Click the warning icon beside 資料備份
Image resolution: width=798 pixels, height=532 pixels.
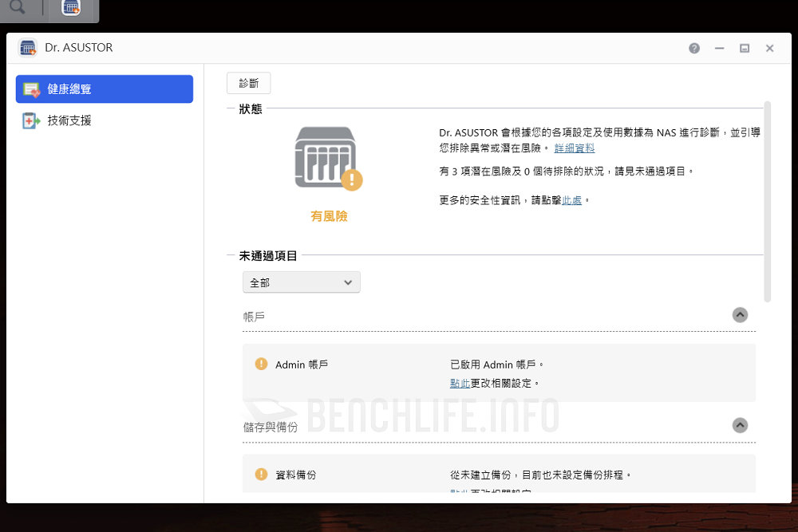click(261, 475)
